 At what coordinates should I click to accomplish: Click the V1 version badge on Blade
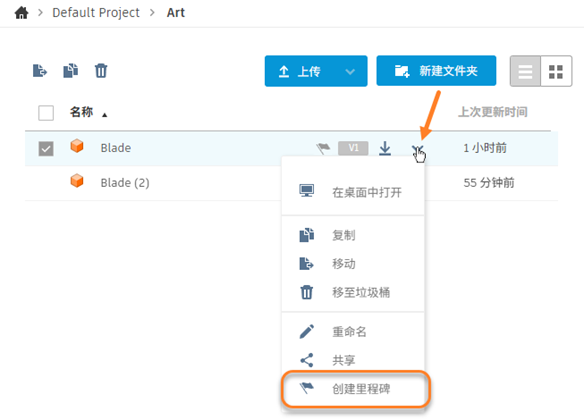tap(353, 148)
